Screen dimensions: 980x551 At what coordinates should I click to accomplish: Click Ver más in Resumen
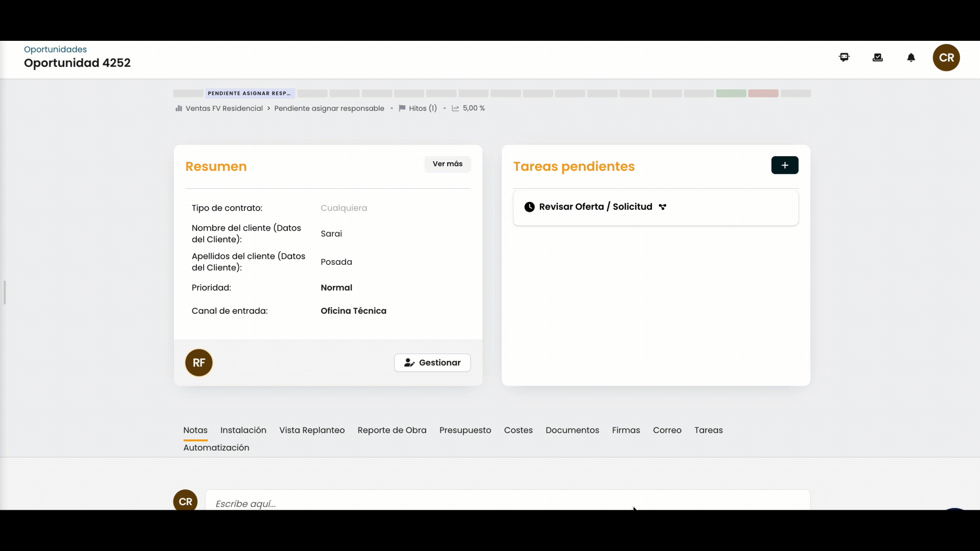pyautogui.click(x=448, y=164)
